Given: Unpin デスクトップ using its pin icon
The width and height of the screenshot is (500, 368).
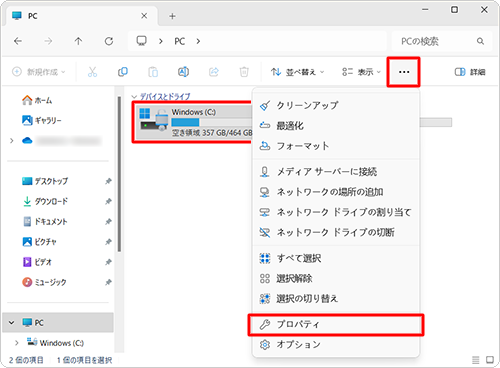Looking at the screenshot, I should pos(108,181).
